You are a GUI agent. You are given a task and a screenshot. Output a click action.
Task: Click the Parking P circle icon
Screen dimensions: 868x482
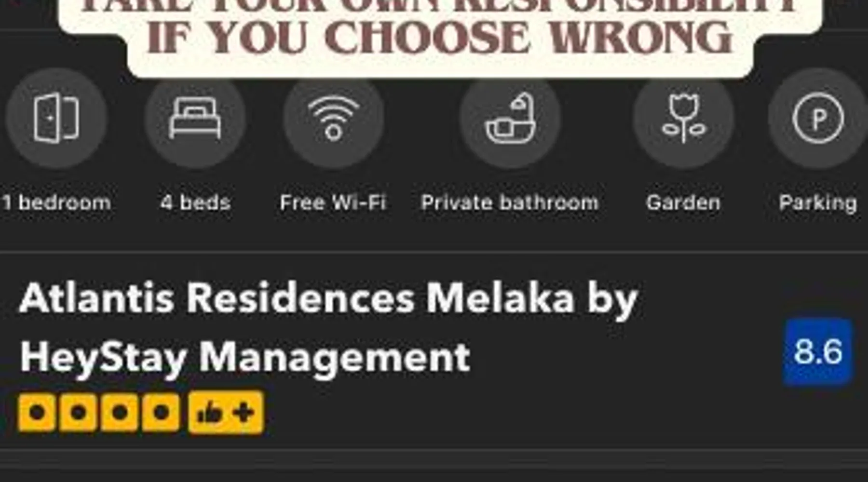click(818, 119)
